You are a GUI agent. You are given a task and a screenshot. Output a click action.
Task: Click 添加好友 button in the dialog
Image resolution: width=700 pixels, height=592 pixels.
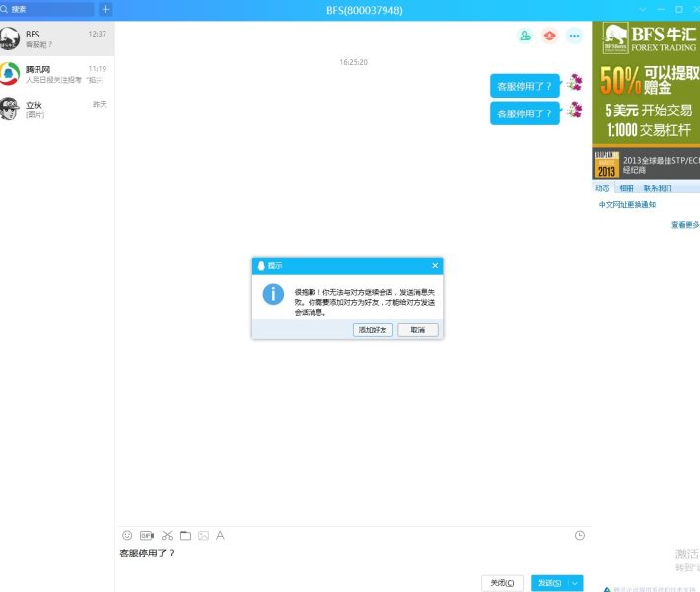click(x=373, y=330)
